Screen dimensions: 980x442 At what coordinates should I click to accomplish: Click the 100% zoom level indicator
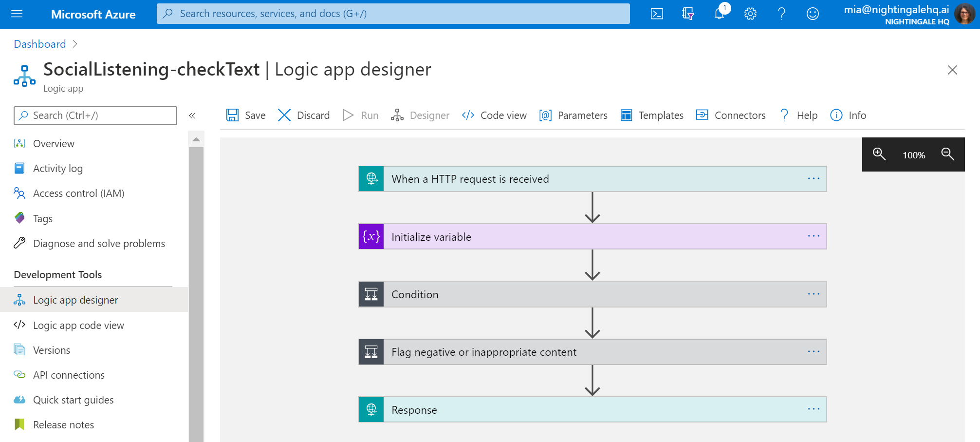pyautogui.click(x=913, y=155)
